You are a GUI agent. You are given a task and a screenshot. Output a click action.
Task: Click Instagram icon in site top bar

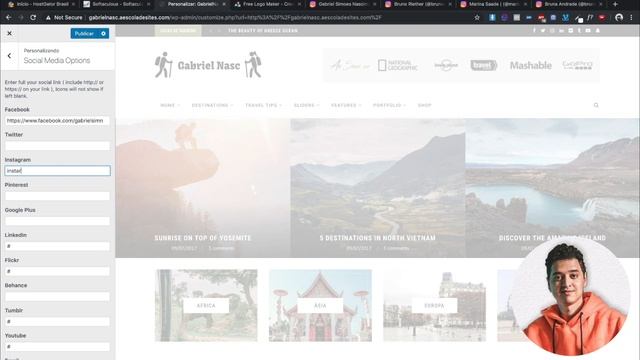(552, 31)
